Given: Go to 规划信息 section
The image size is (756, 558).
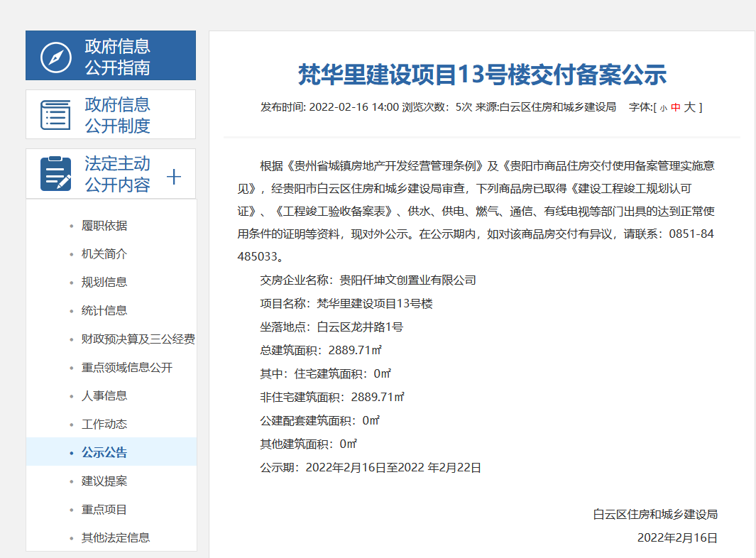Looking at the screenshot, I should (x=104, y=283).
